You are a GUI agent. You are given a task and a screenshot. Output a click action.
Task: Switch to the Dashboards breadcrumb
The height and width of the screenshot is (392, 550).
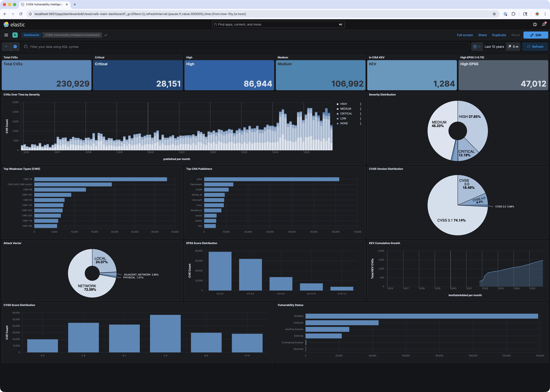(31, 35)
